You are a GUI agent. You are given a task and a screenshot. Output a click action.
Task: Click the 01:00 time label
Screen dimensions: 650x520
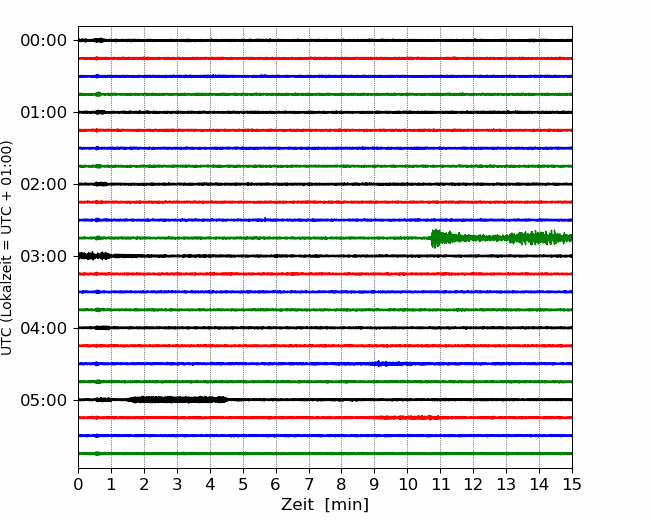(44, 112)
